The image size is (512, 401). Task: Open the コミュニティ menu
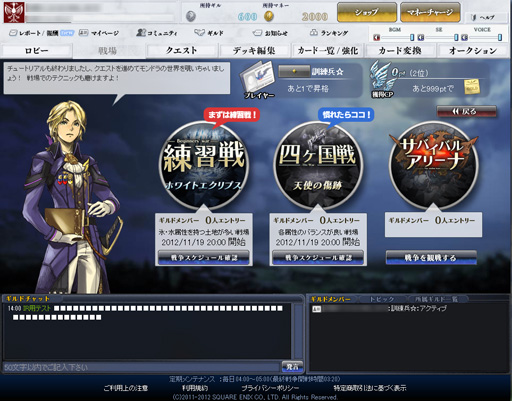pos(157,33)
